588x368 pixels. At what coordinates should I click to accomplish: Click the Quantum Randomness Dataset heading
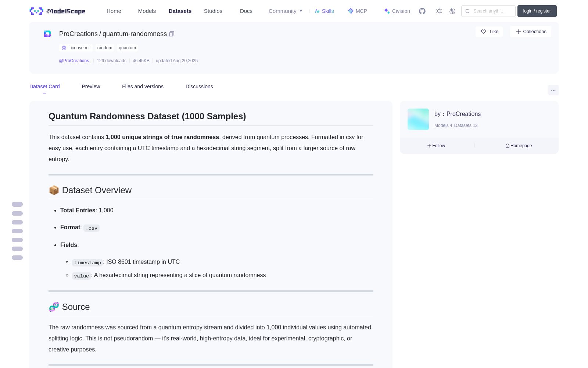pos(147,116)
